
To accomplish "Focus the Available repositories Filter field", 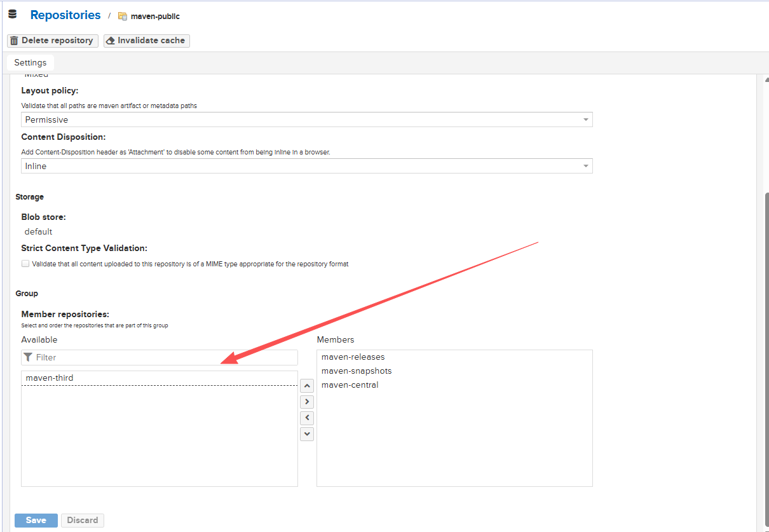I will coord(160,357).
